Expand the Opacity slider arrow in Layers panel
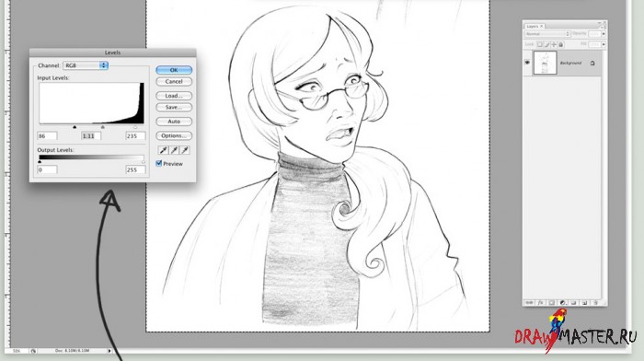The width and height of the screenshot is (644, 361). point(604,34)
